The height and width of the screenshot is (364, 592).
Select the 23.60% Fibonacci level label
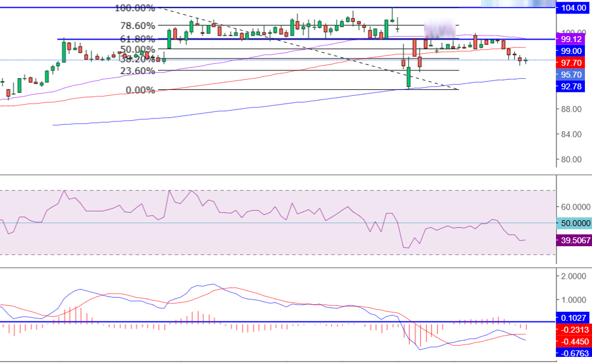[137, 70]
